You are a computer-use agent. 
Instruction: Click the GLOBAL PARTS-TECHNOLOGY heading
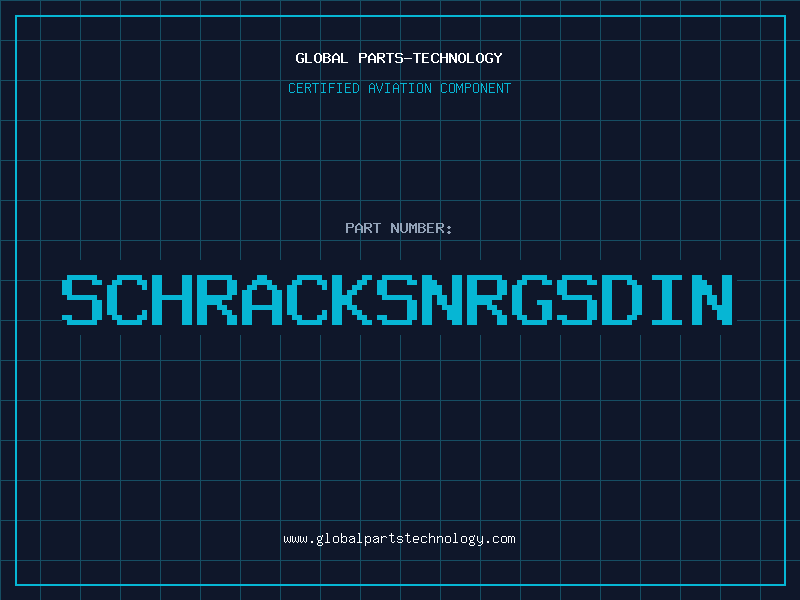(399, 58)
